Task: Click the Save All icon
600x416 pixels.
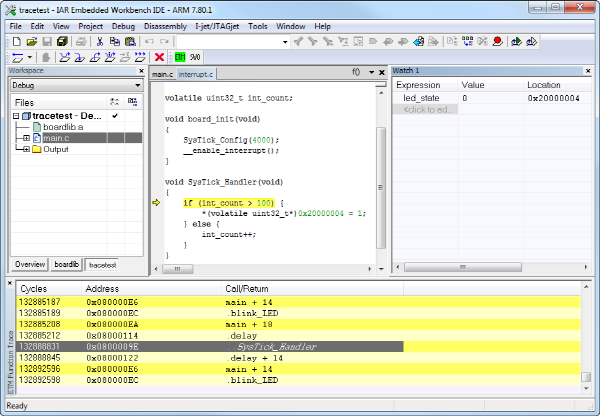Action: [62, 41]
